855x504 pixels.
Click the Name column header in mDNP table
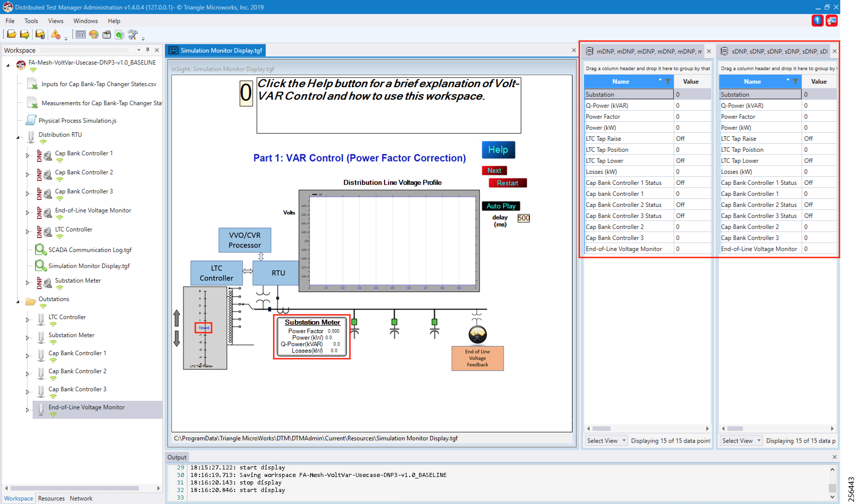(621, 81)
